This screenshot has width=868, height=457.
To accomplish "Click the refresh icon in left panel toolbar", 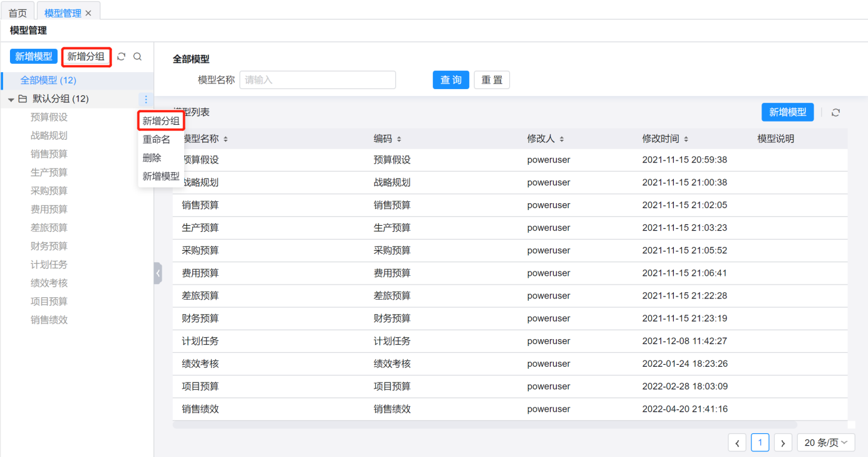I will (121, 57).
